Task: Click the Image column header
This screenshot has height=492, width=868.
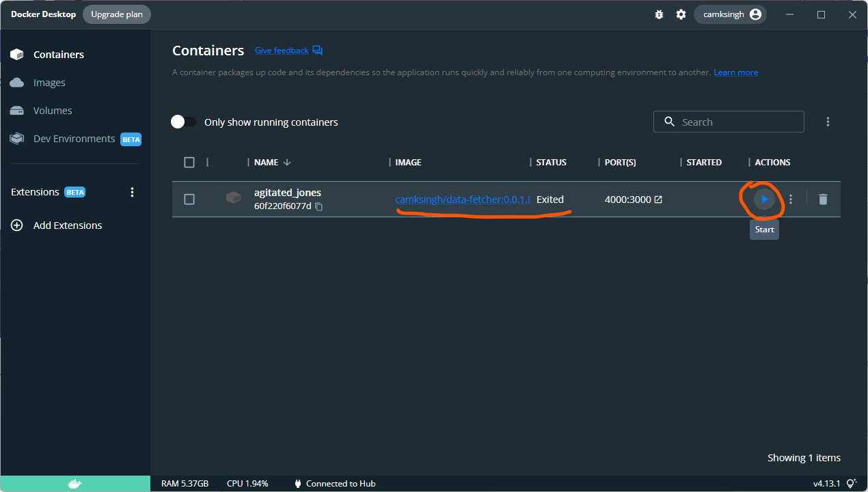Action: pos(408,162)
